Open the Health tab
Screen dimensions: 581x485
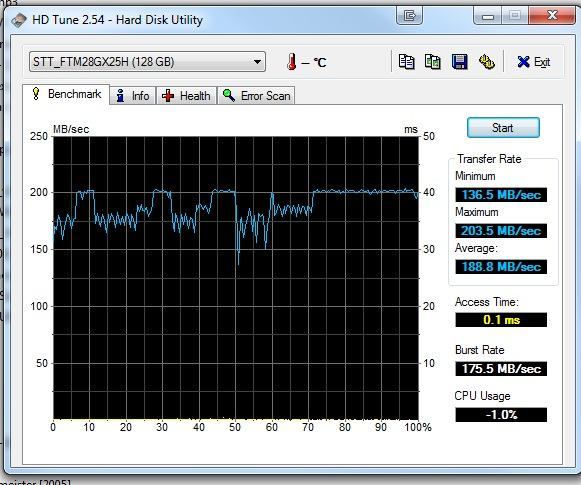point(186,96)
